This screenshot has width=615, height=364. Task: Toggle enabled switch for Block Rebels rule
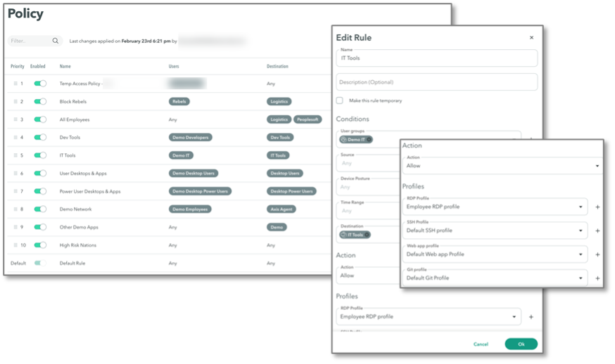pyautogui.click(x=40, y=102)
